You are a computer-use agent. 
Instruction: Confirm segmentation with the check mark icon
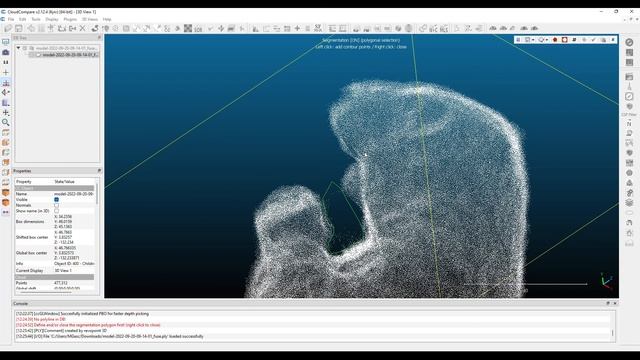(593, 40)
